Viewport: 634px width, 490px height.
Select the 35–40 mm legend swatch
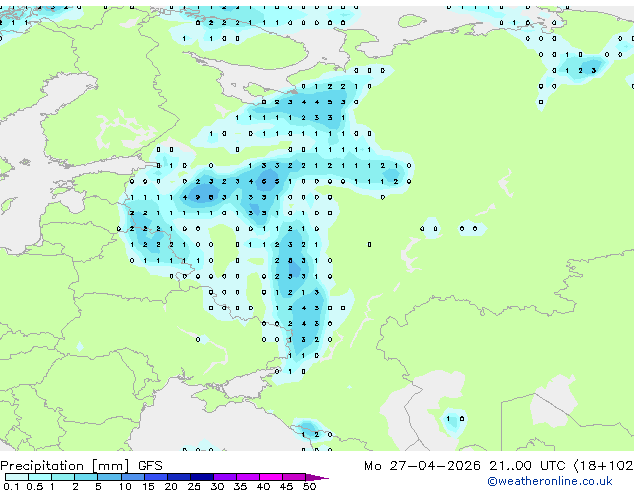click(248, 477)
